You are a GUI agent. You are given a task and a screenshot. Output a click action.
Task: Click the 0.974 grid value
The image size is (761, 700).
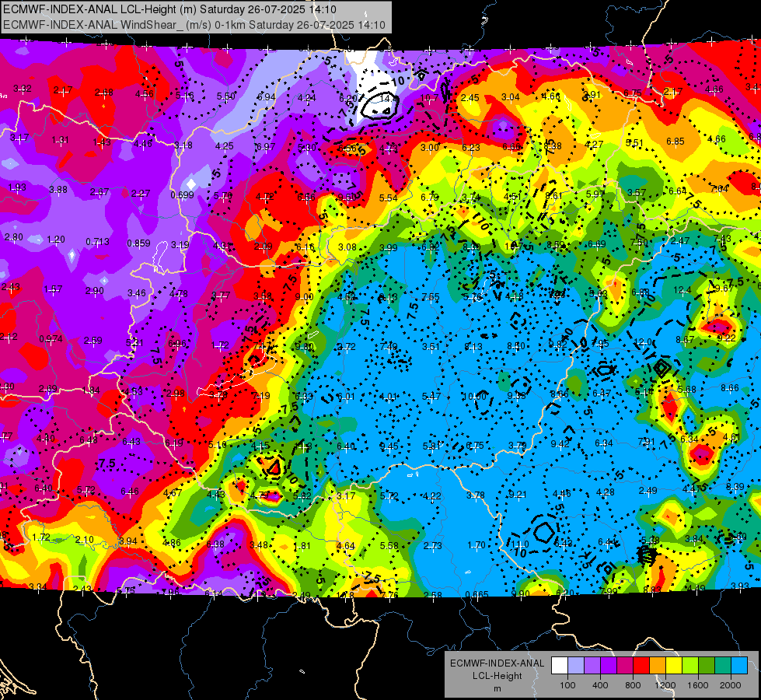click(x=51, y=338)
